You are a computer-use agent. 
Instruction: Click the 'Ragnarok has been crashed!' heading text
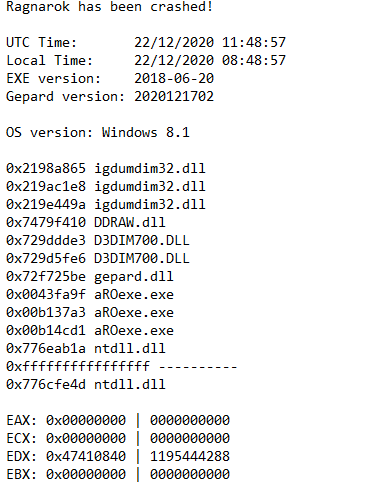pos(109,7)
